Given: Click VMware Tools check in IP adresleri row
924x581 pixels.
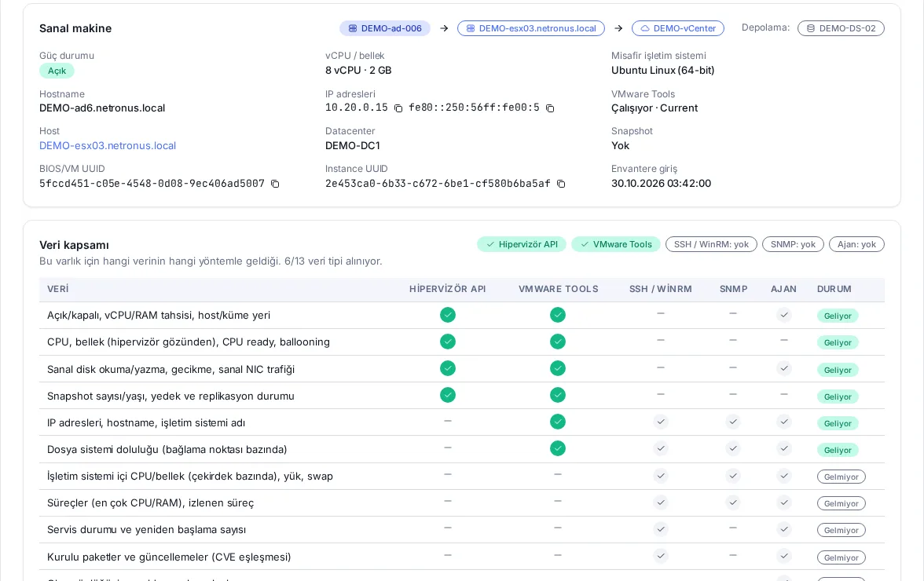Looking at the screenshot, I should coord(558,422).
